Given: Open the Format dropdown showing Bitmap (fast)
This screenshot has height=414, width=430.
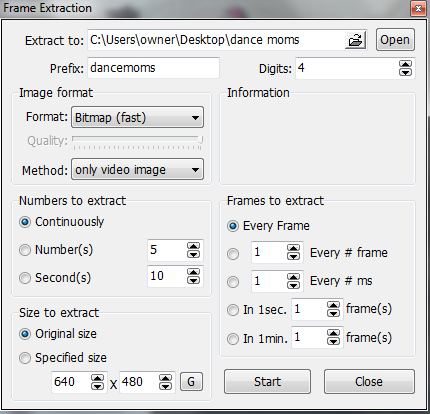Looking at the screenshot, I should pos(137,117).
